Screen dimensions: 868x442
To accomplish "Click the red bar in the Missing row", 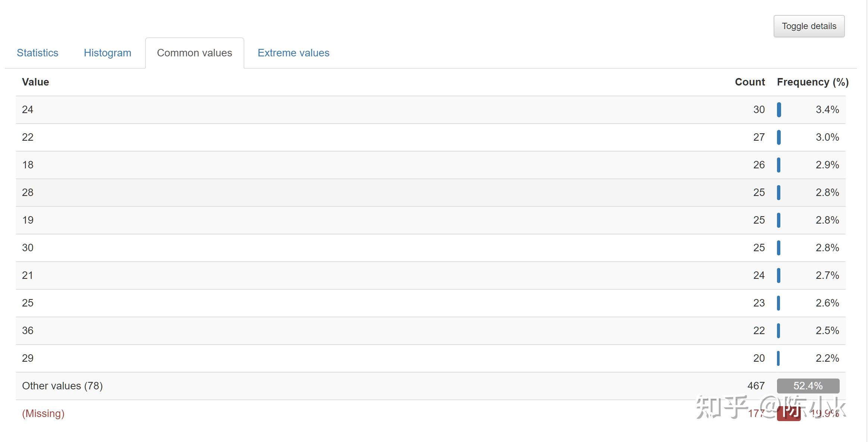I will (789, 414).
